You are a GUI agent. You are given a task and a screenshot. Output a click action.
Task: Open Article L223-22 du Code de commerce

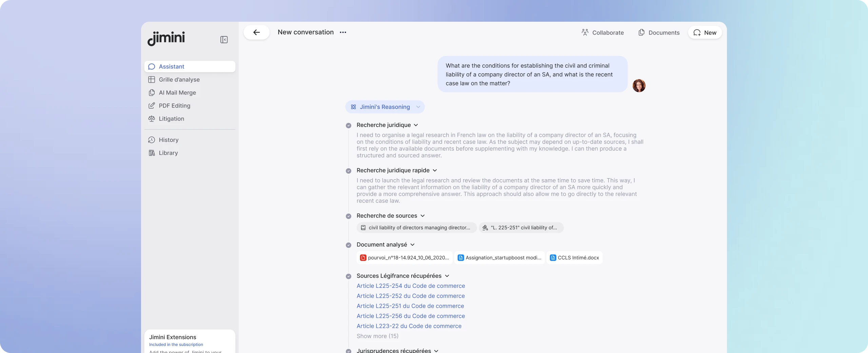(x=409, y=326)
